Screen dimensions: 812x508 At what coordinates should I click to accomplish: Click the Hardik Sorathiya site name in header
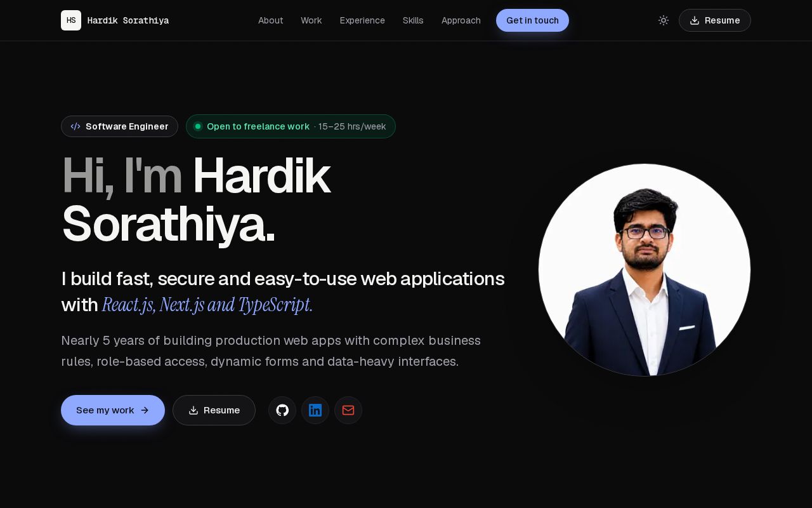(128, 20)
